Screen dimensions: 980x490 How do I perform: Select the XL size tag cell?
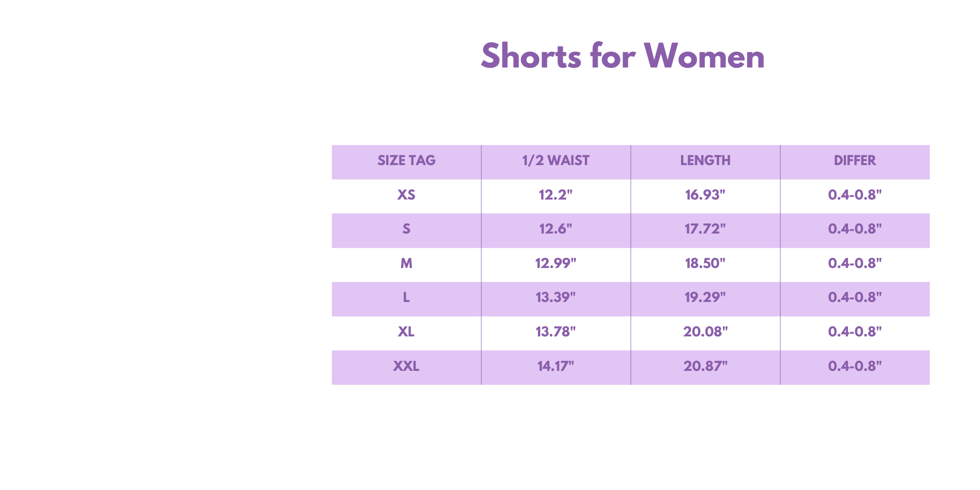click(x=406, y=332)
